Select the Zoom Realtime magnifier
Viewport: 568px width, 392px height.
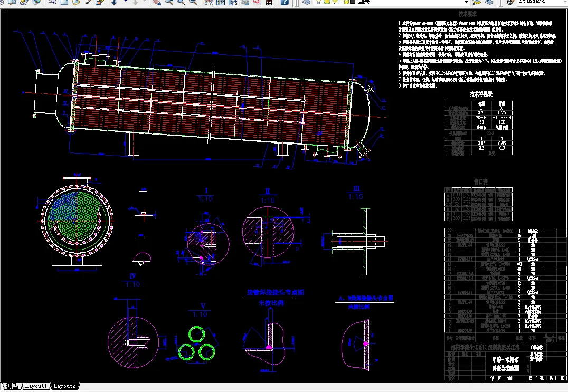tap(168, 2)
